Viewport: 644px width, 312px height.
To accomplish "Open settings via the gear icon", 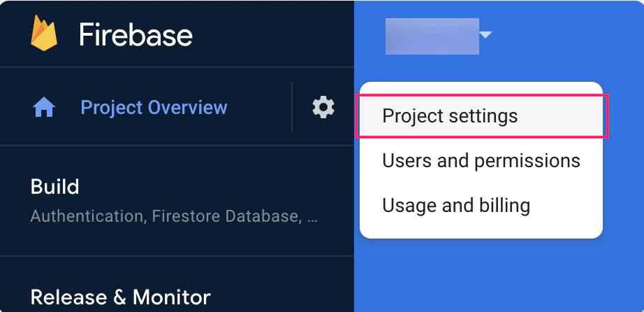I will [x=323, y=108].
